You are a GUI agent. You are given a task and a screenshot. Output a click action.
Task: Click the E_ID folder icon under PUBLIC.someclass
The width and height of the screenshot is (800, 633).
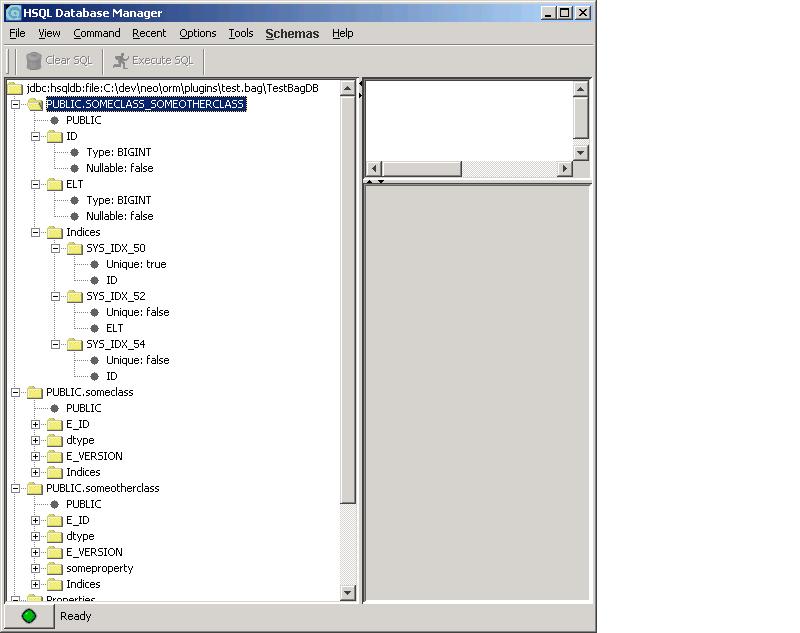[55, 424]
